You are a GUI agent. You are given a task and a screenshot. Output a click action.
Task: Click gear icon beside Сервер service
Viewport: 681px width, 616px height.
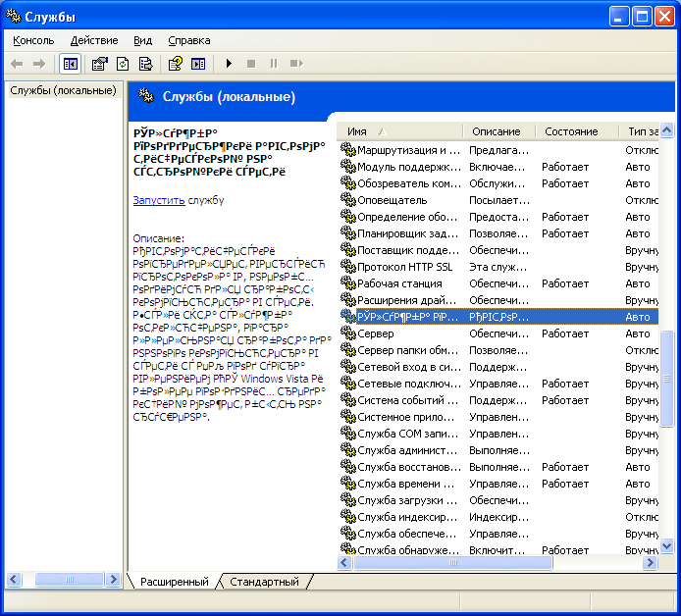coord(348,333)
